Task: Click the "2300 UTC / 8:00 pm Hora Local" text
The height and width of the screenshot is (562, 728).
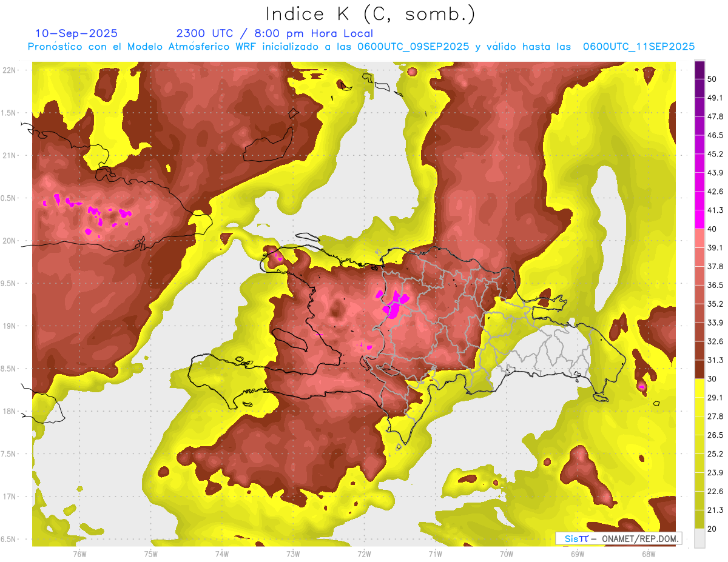Action: 274,33
